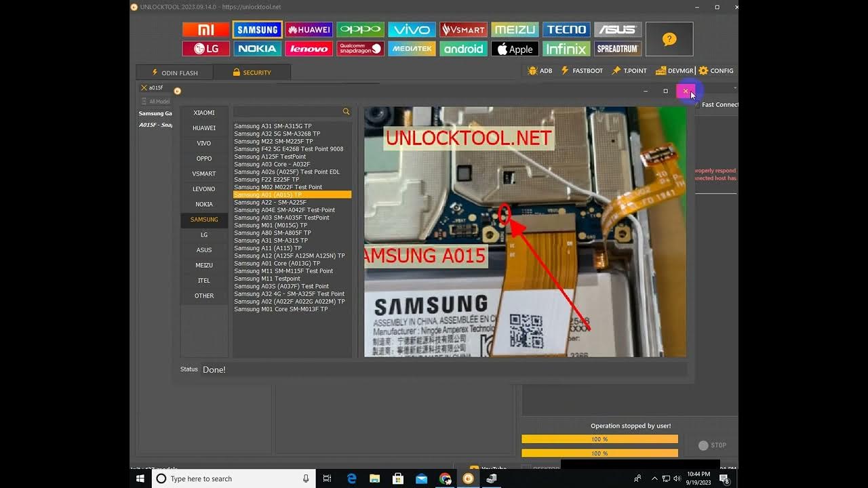868x488 pixels.
Task: Select Samsung M01 Core SM-M013F TP
Action: coord(292,309)
